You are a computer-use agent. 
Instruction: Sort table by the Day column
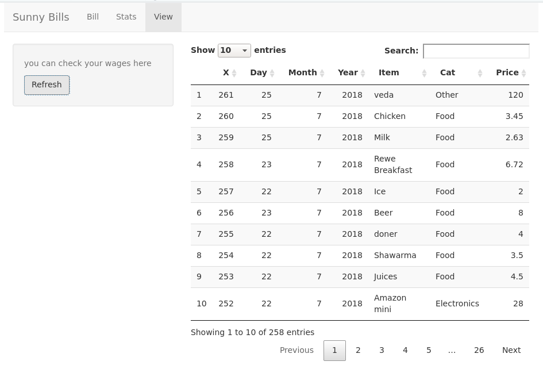coord(259,73)
